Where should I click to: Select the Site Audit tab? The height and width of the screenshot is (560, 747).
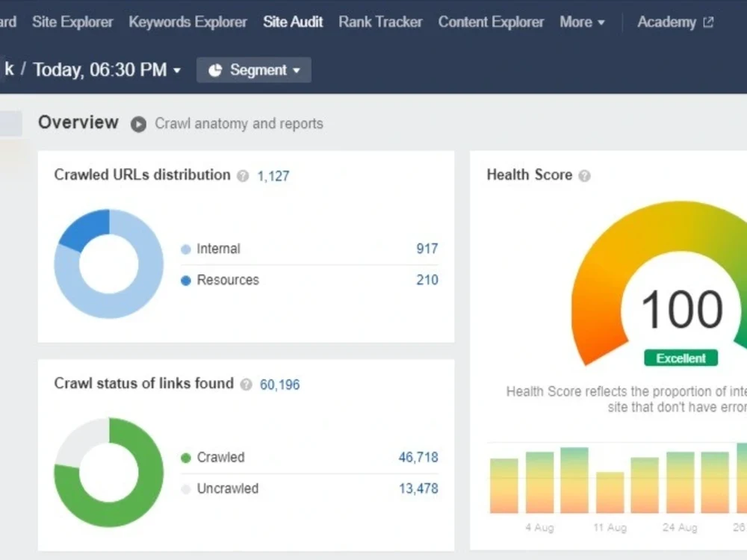tap(293, 22)
